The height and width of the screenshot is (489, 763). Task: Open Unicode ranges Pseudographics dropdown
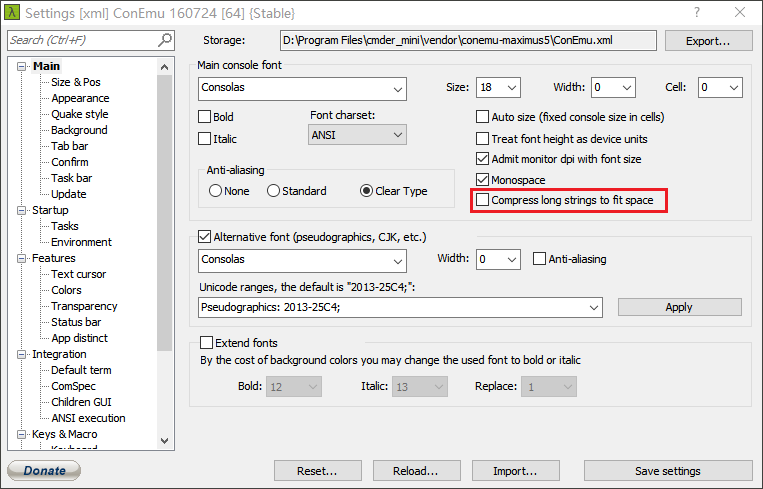pos(400,308)
